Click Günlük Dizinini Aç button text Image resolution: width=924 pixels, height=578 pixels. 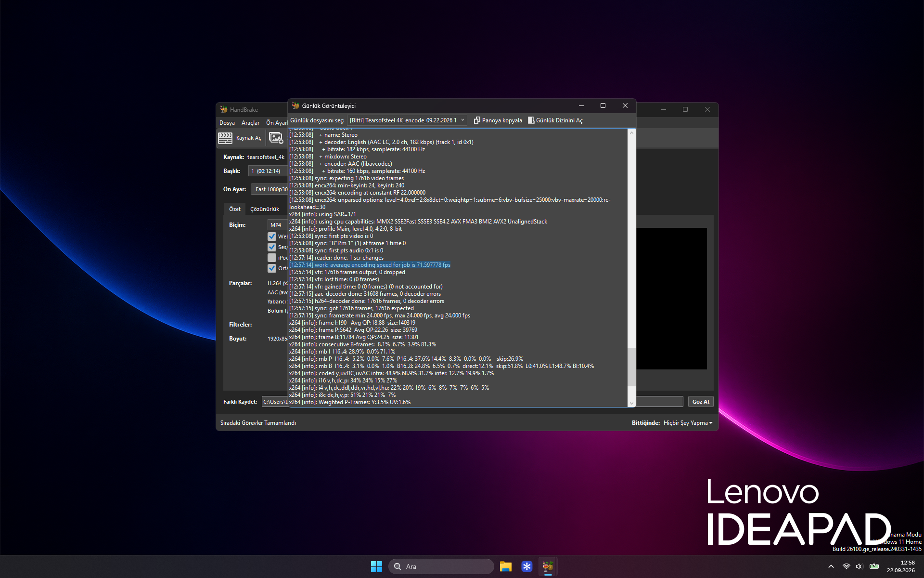pyautogui.click(x=559, y=120)
